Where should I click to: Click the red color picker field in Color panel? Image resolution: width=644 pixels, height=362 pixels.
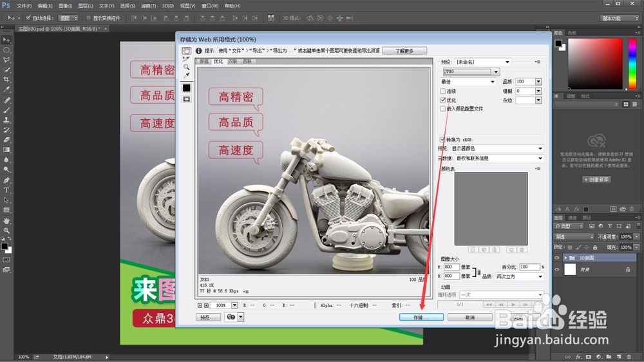tap(595, 64)
